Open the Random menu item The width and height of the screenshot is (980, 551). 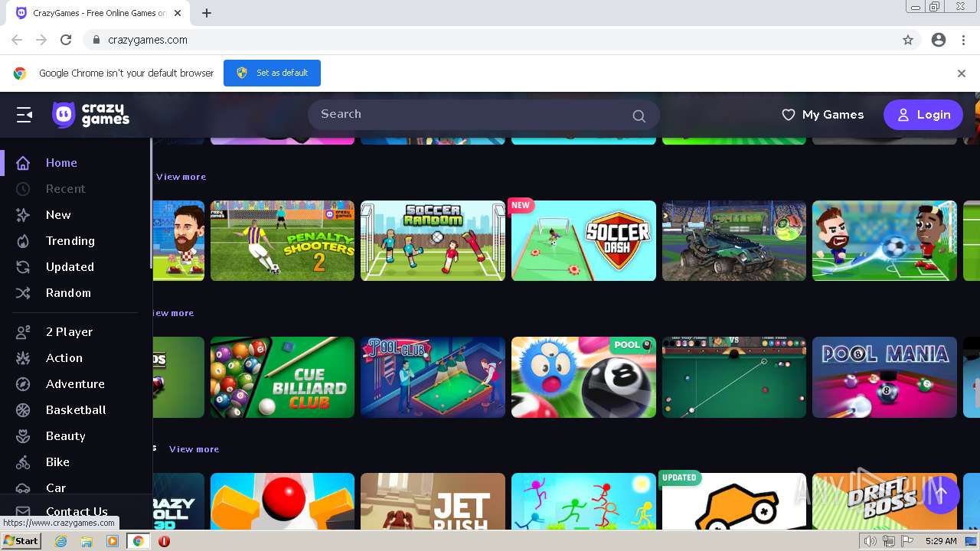68,293
